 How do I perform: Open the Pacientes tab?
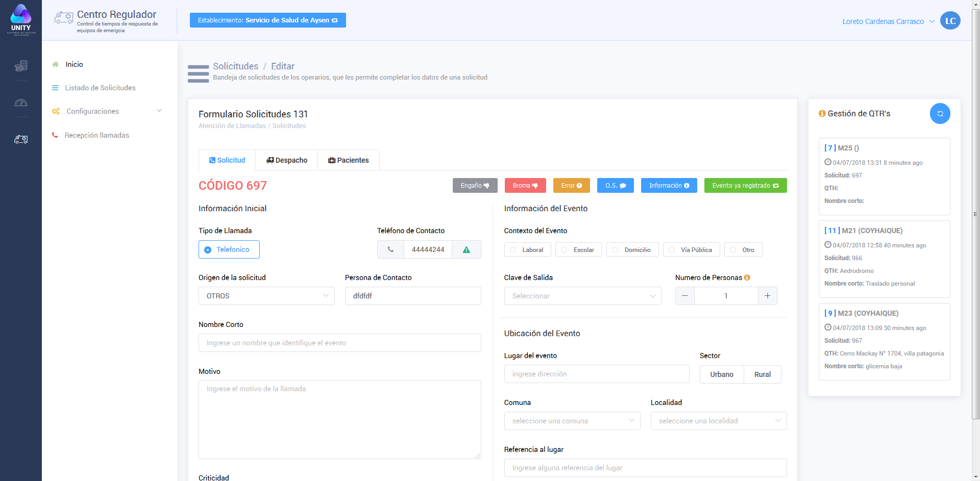pos(349,160)
